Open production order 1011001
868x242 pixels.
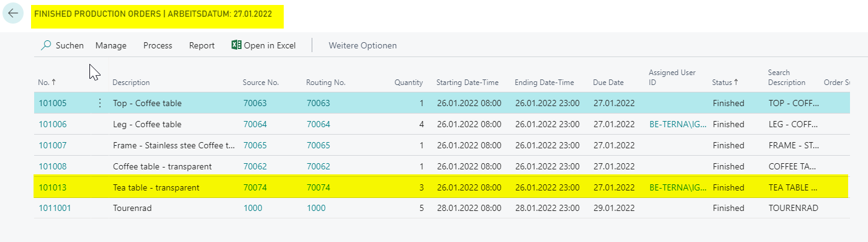coord(55,208)
